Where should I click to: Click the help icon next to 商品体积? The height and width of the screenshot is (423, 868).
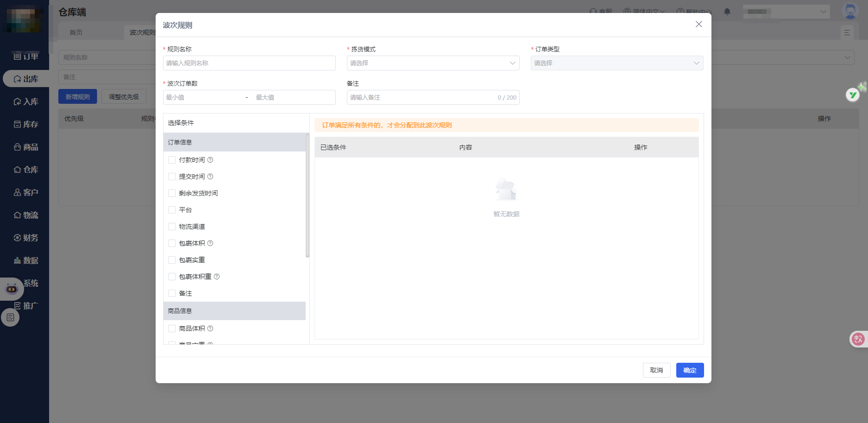[210, 328]
